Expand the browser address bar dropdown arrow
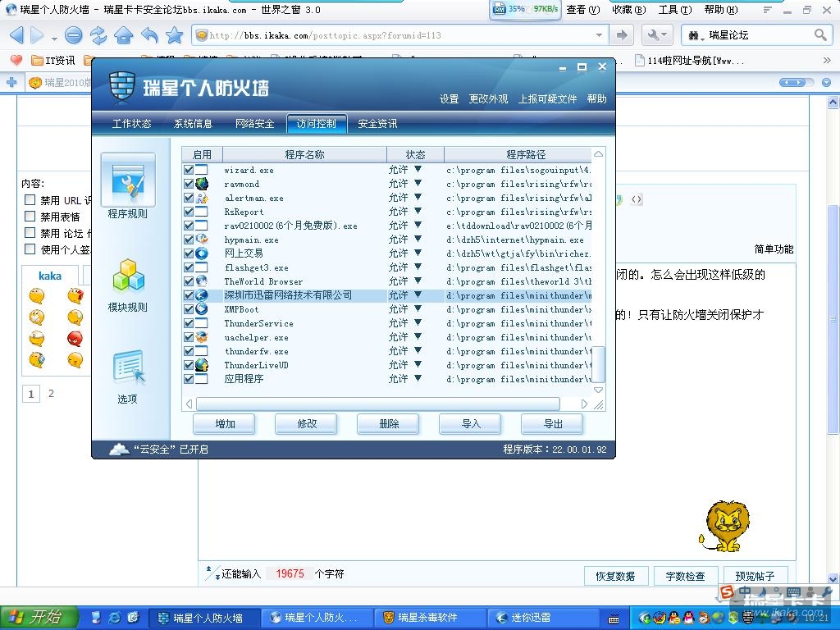This screenshot has height=630, width=840. (x=599, y=35)
